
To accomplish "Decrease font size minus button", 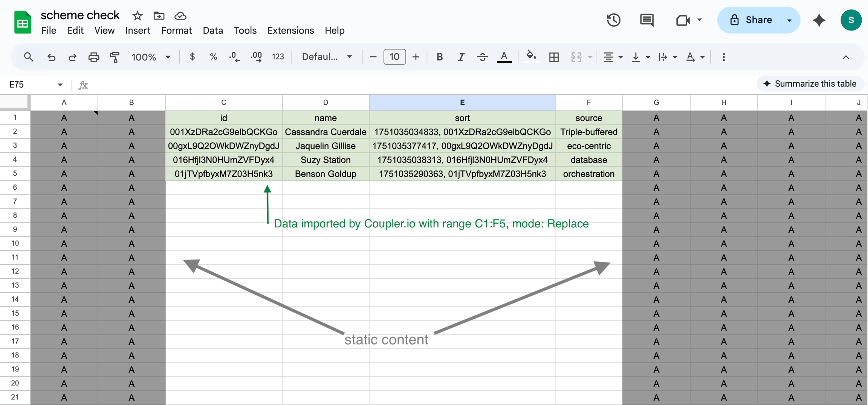I will [373, 57].
